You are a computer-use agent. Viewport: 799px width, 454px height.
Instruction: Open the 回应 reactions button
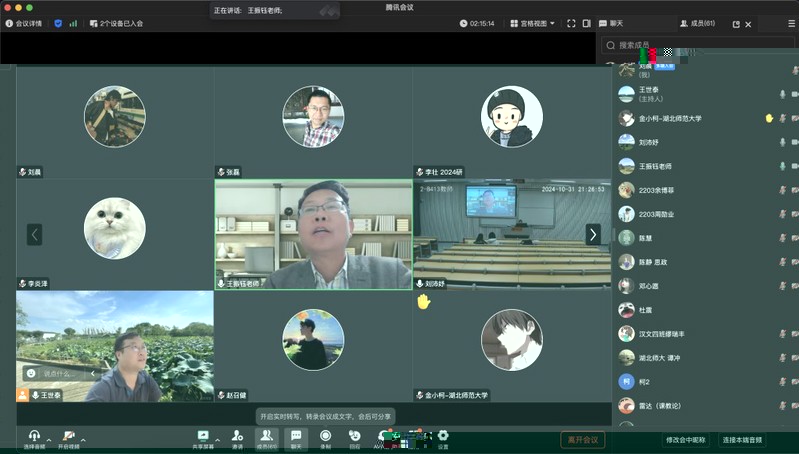pos(355,439)
